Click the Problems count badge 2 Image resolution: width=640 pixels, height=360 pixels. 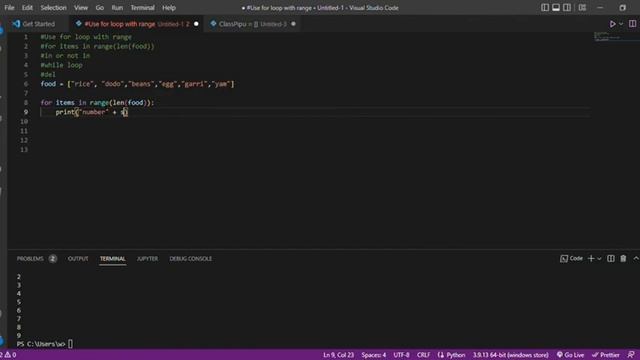(x=53, y=259)
